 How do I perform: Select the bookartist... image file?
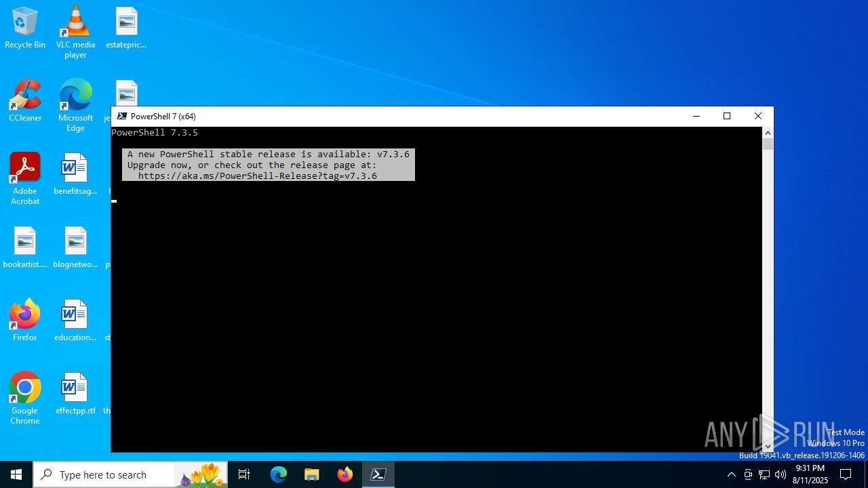25,248
